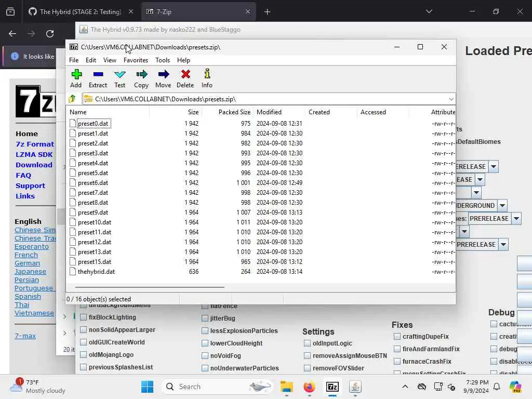Open the dropdown ending in EASE
Image resolution: width=532 pixels, height=399 pixels.
(x=480, y=179)
